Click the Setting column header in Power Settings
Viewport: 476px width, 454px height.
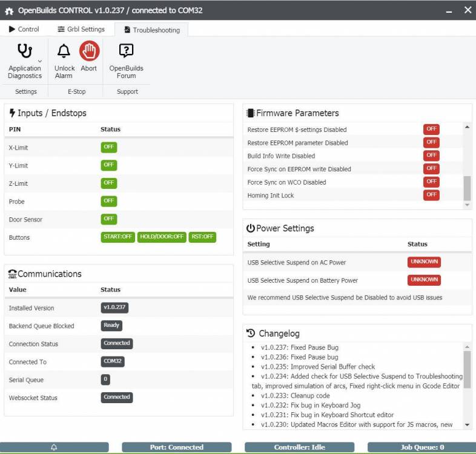coord(259,244)
